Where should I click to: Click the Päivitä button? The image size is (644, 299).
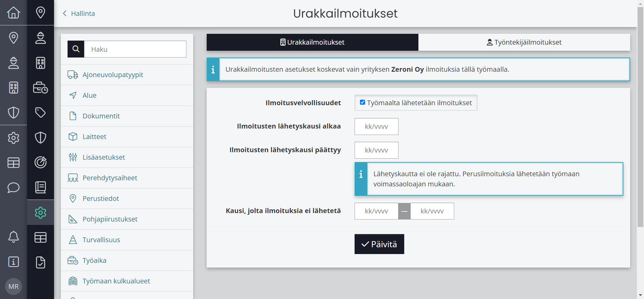pos(379,244)
